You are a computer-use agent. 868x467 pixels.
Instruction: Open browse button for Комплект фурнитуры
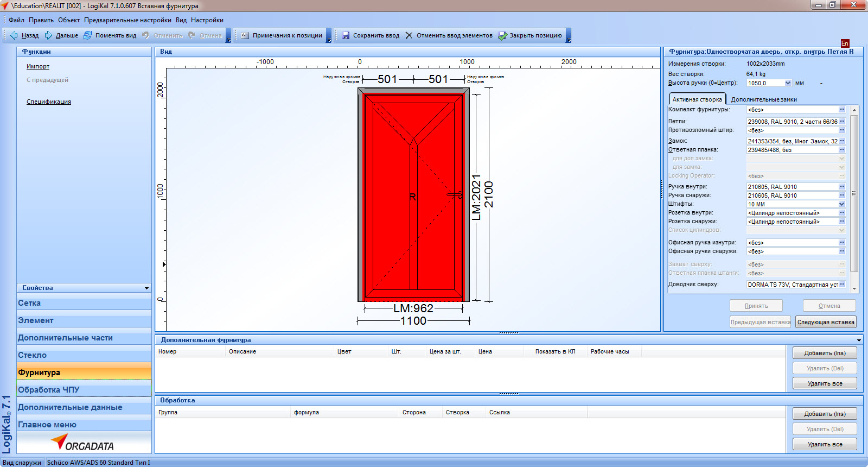842,110
